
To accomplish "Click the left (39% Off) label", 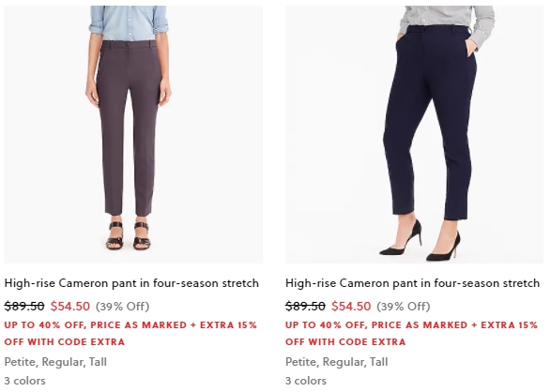I will coord(123,307).
